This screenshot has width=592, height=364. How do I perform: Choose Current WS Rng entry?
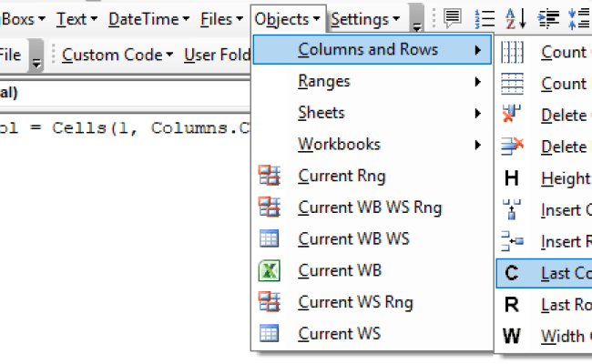(x=373, y=302)
